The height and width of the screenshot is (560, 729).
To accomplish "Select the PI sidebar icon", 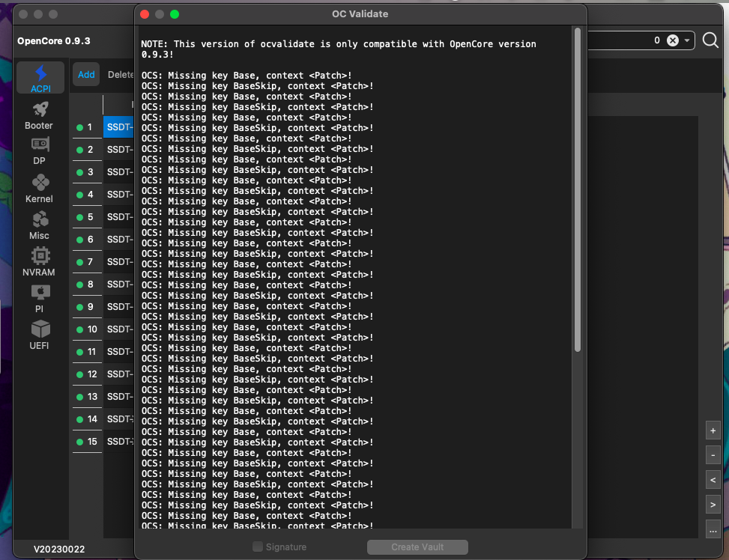I will pyautogui.click(x=39, y=297).
